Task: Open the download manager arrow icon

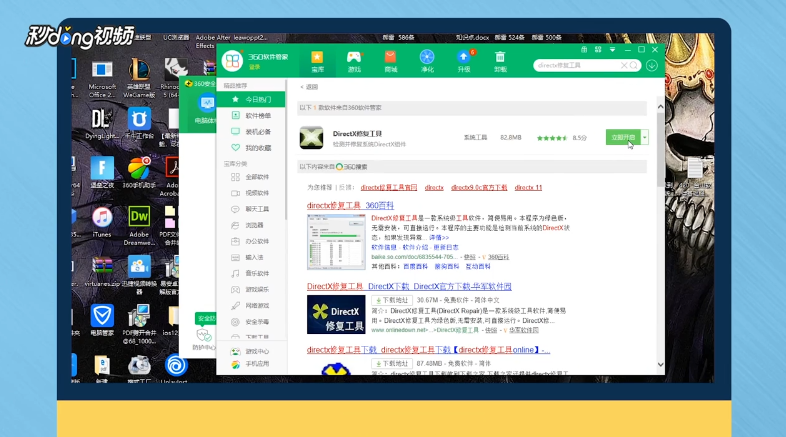Action: [x=652, y=66]
